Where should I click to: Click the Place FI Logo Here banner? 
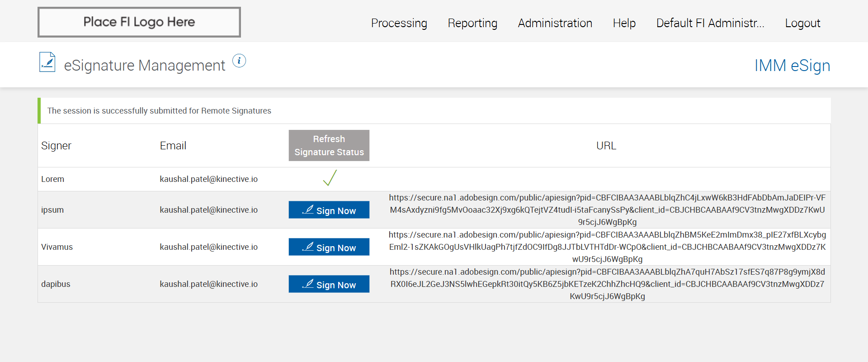[x=139, y=22]
